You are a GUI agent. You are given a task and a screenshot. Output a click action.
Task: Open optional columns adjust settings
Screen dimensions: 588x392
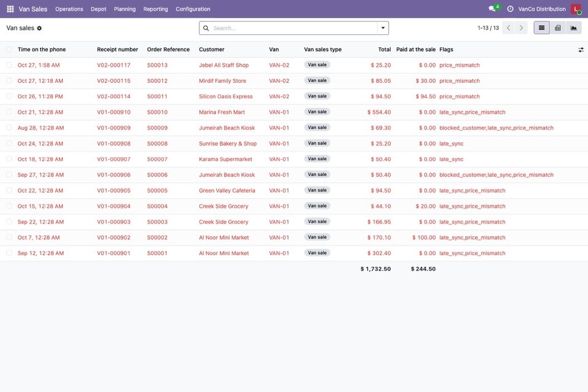point(581,50)
